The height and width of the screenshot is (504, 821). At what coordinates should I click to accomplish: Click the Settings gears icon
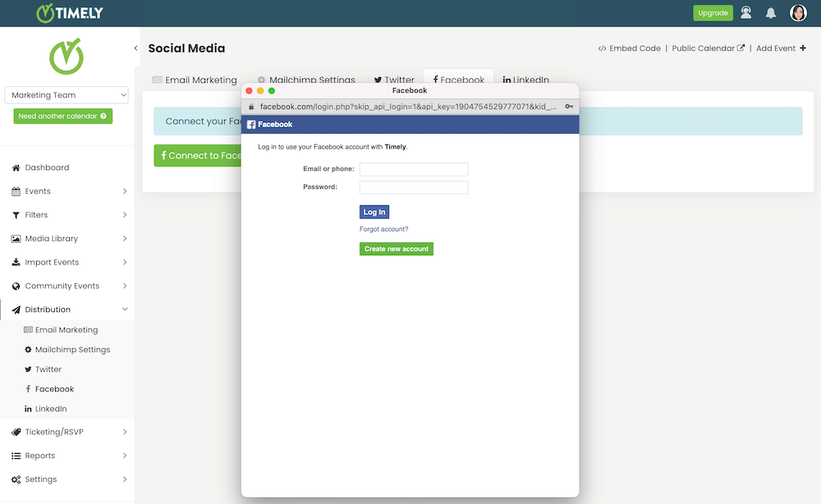point(16,479)
